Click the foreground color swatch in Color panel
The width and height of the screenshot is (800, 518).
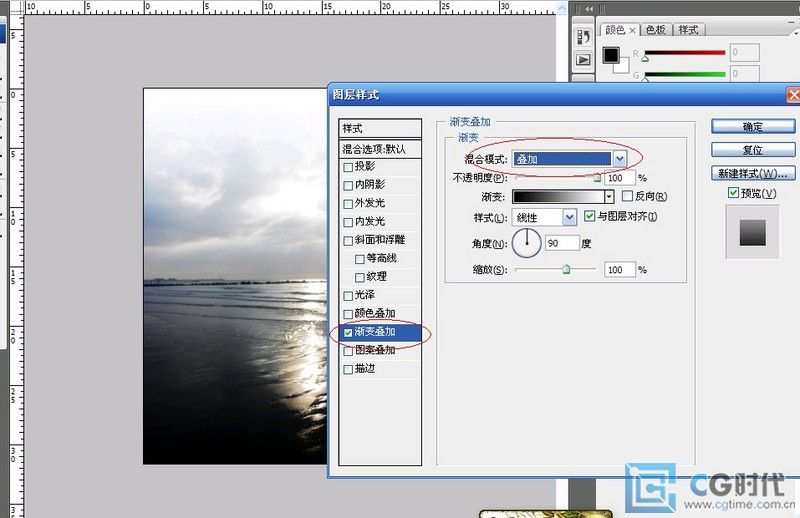611,54
